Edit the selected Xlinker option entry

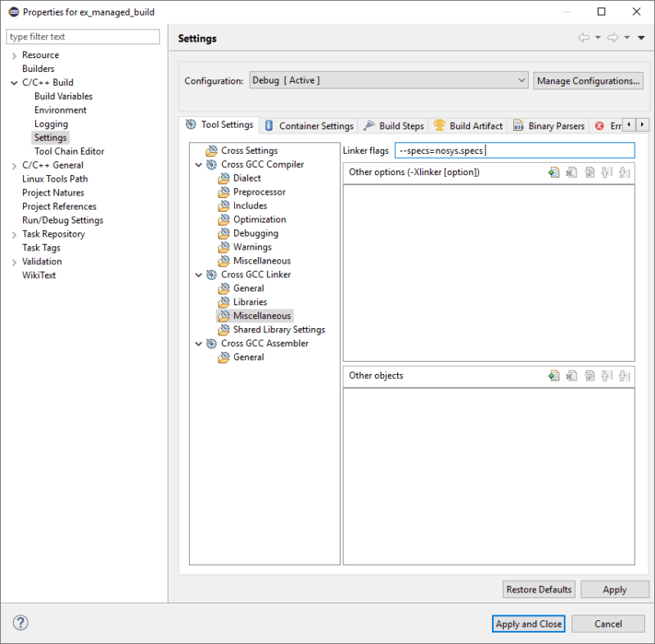pos(590,172)
